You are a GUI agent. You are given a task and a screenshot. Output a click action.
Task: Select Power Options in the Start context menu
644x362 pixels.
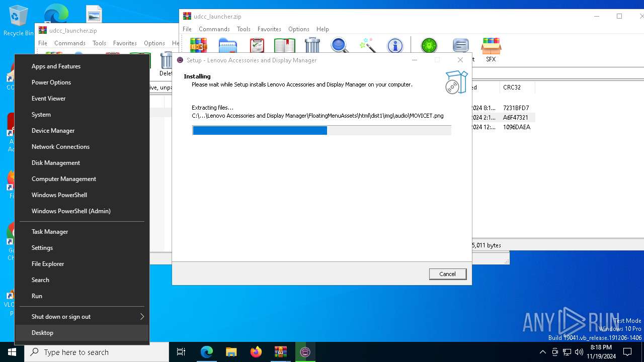tap(82, 82)
